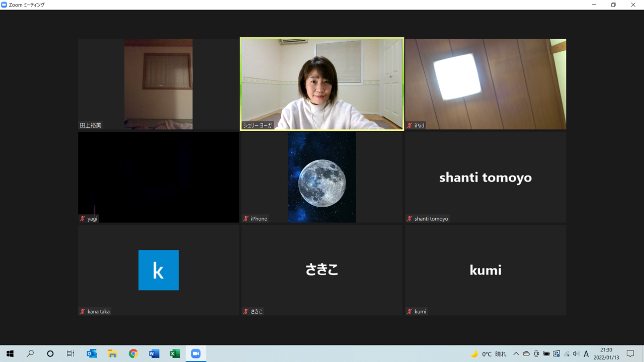Expand hidden system tray icons chevron

click(x=516, y=354)
